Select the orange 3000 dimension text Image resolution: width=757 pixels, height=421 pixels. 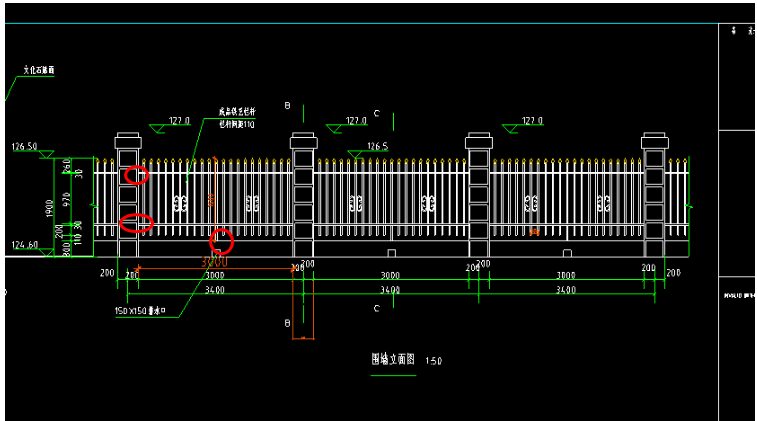click(214, 262)
